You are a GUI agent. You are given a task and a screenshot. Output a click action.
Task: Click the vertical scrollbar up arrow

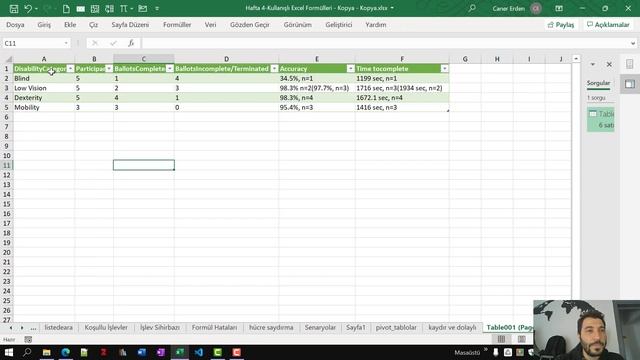click(x=576, y=59)
